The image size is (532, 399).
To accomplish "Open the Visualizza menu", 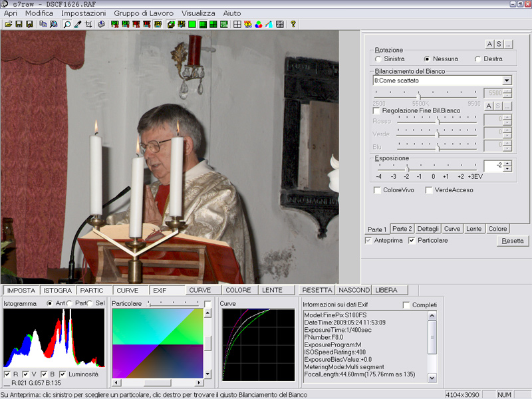I will pyautogui.click(x=198, y=13).
